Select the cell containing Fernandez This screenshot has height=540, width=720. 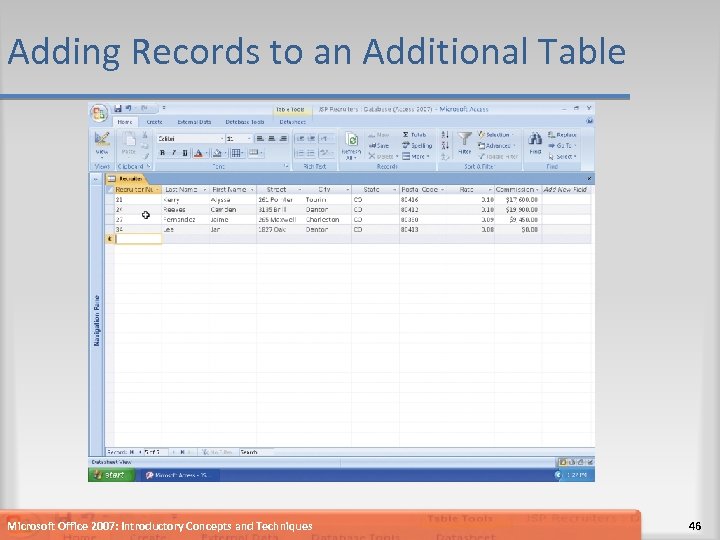[x=186, y=219]
